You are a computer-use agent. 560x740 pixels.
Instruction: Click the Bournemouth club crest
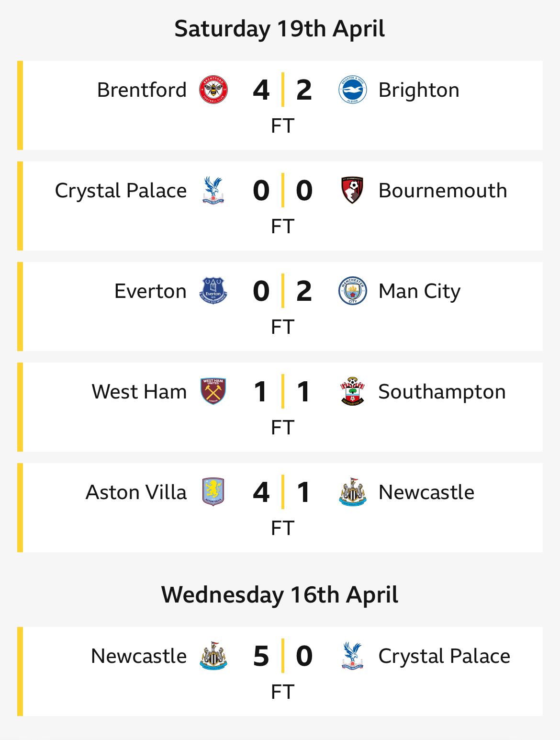point(353,191)
